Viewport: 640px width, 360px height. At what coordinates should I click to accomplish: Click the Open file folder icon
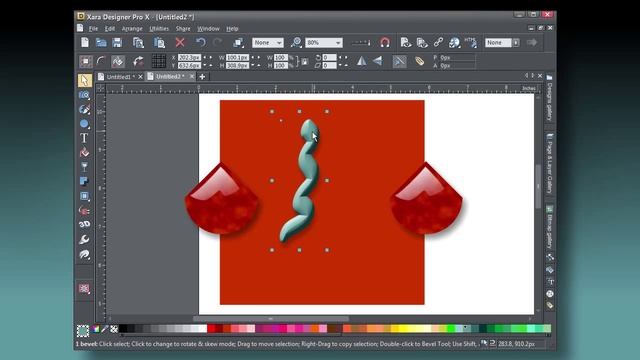pyautogui.click(x=101, y=42)
